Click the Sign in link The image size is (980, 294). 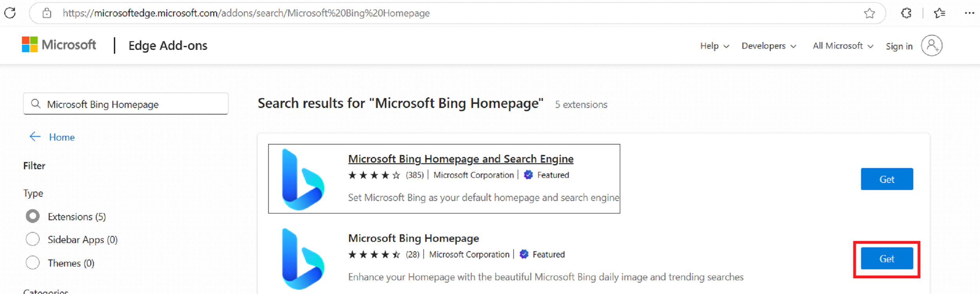pos(899,46)
